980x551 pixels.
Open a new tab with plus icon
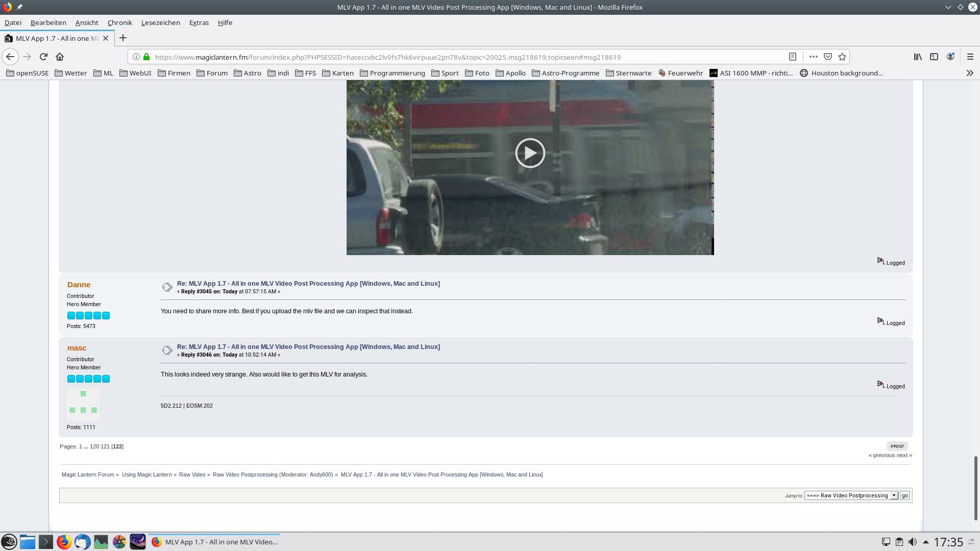tap(123, 38)
